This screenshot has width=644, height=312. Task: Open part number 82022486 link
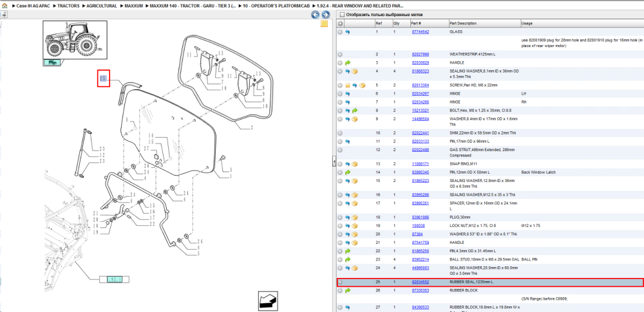coord(420,150)
